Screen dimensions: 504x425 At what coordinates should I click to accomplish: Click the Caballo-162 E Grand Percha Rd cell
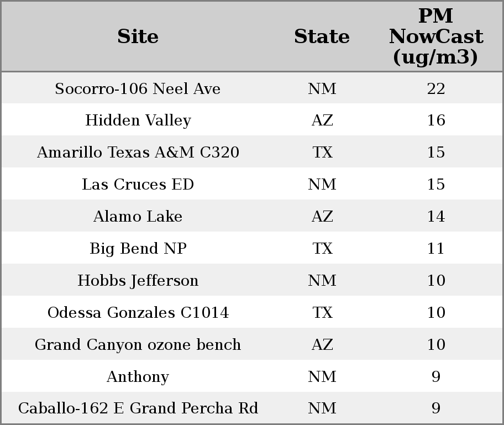[x=138, y=408]
